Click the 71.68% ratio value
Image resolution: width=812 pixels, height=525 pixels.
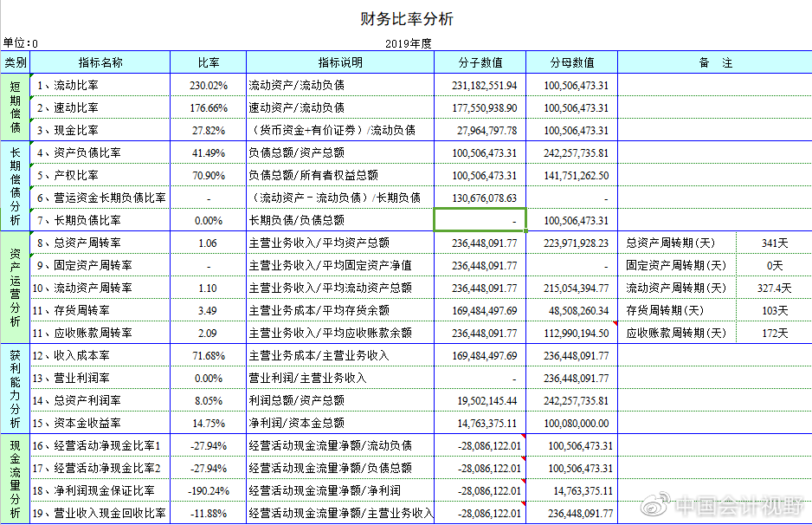click(x=208, y=356)
